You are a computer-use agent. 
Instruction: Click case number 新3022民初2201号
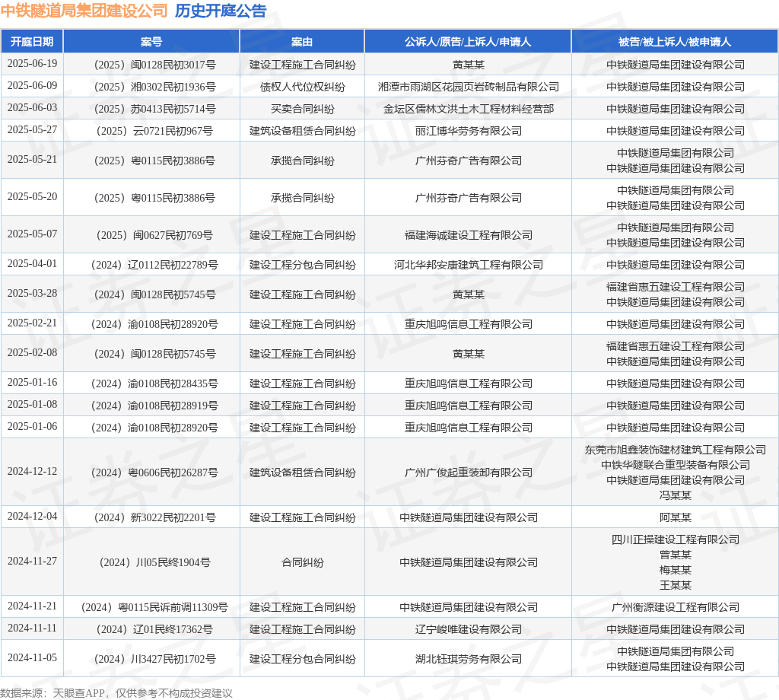coord(155,518)
